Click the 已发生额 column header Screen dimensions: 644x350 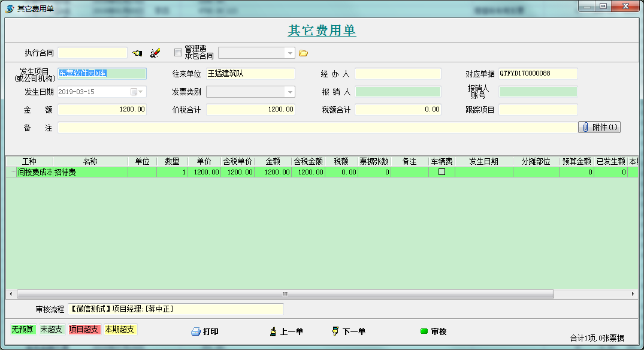coord(610,161)
